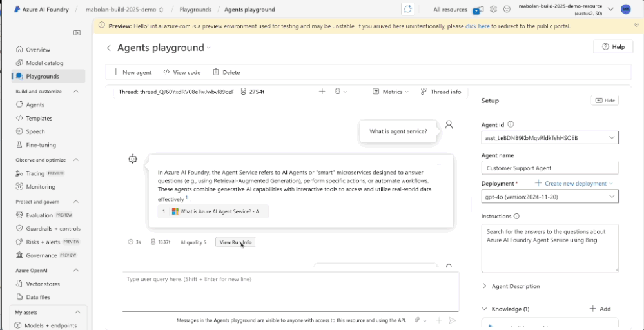Viewport: 644px width, 330px height.
Task: Collapse the My assets section
Action: (x=77, y=313)
